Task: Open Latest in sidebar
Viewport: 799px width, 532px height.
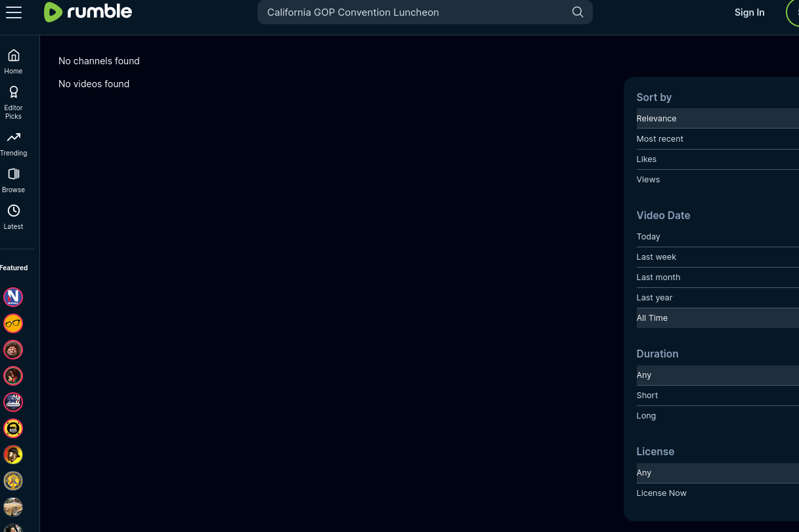Action: [13, 217]
